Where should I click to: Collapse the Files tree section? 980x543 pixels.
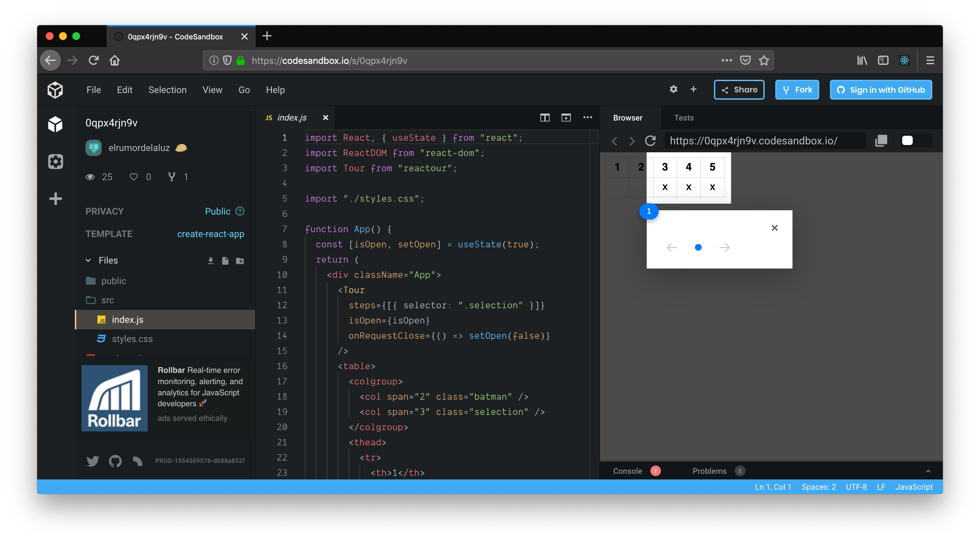pos(89,260)
